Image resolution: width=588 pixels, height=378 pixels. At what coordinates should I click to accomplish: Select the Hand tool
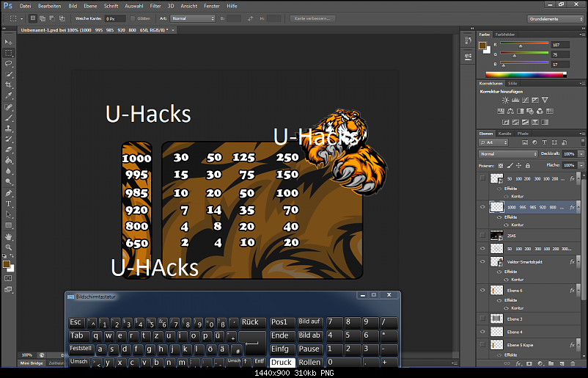coord(9,237)
